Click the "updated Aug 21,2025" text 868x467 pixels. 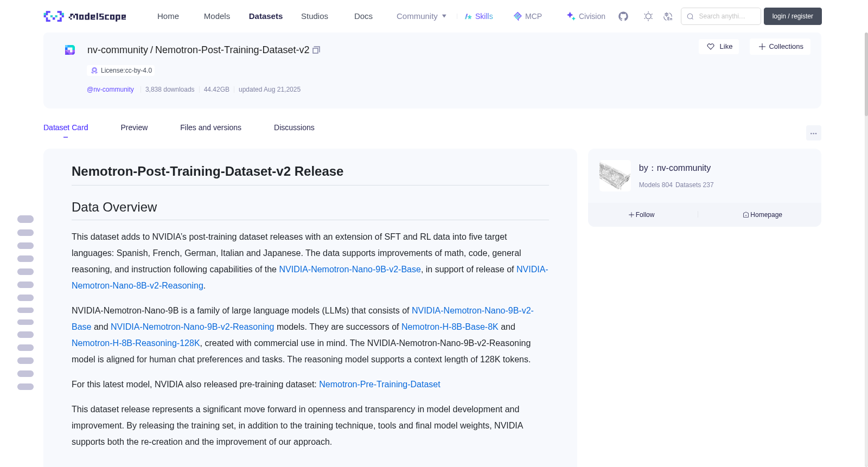(x=270, y=89)
